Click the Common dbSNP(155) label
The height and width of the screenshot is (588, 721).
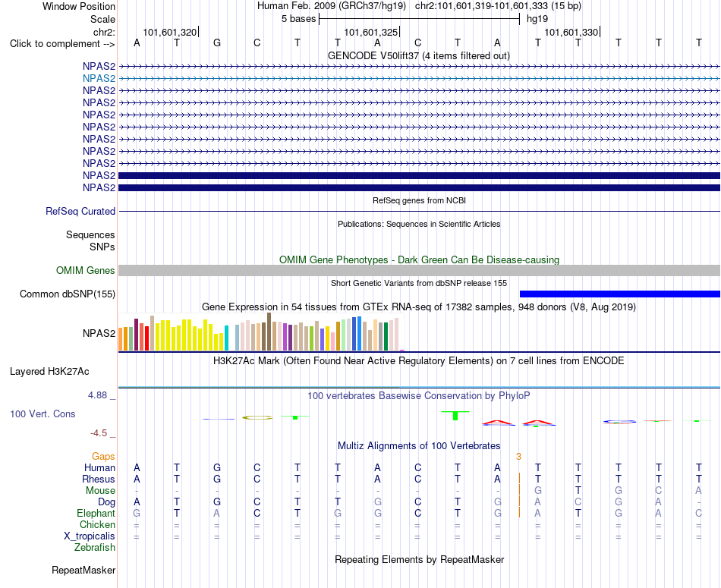67,294
